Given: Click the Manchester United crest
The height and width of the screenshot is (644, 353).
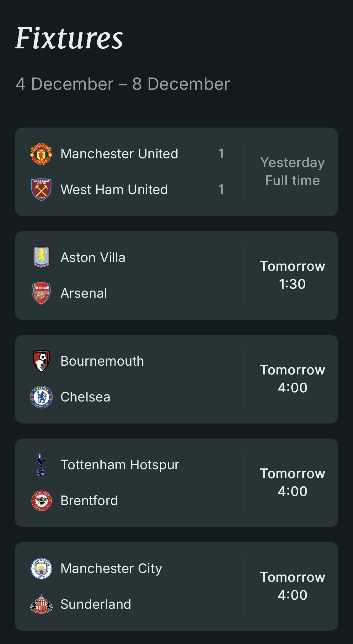Looking at the screenshot, I should 41,154.
